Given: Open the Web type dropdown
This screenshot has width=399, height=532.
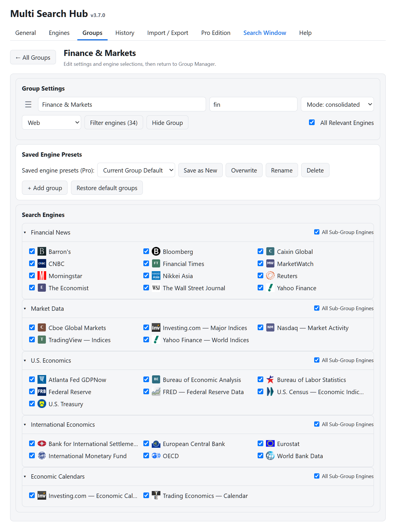Looking at the screenshot, I should click(51, 123).
